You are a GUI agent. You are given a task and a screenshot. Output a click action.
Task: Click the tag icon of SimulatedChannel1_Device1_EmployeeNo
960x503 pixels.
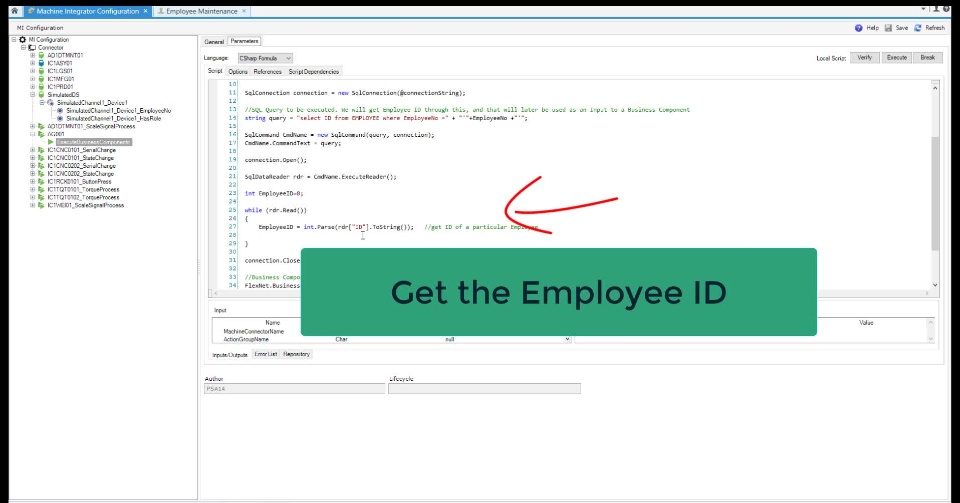tap(60, 111)
